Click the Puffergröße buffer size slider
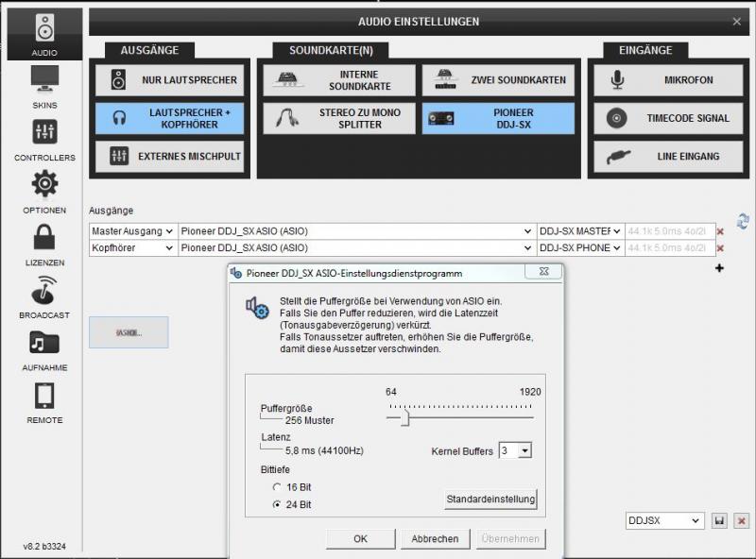The width and height of the screenshot is (756, 559). (405, 415)
